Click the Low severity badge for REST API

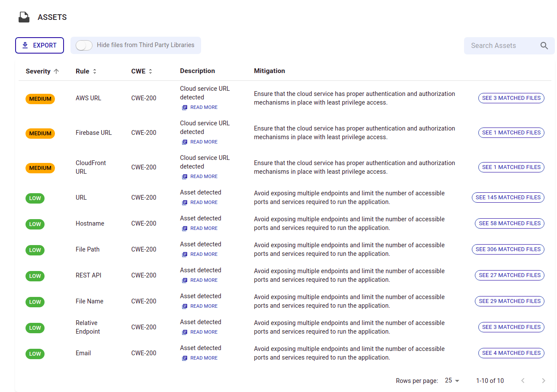pyautogui.click(x=35, y=276)
